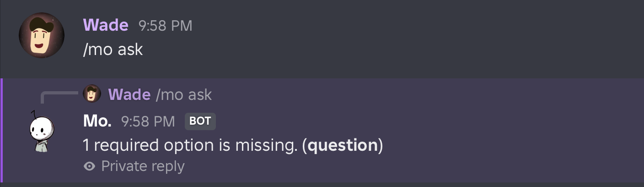Click the Mo. bot username
644x187 pixels.
click(x=97, y=121)
